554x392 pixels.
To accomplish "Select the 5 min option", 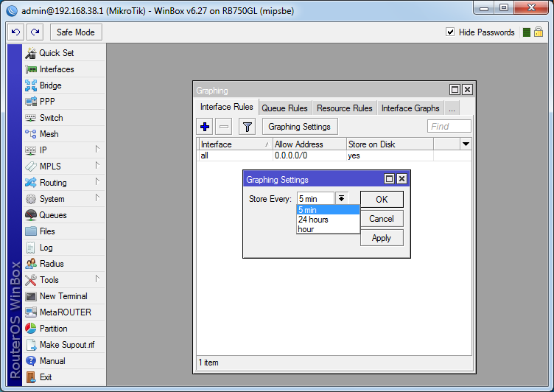I will [329, 210].
